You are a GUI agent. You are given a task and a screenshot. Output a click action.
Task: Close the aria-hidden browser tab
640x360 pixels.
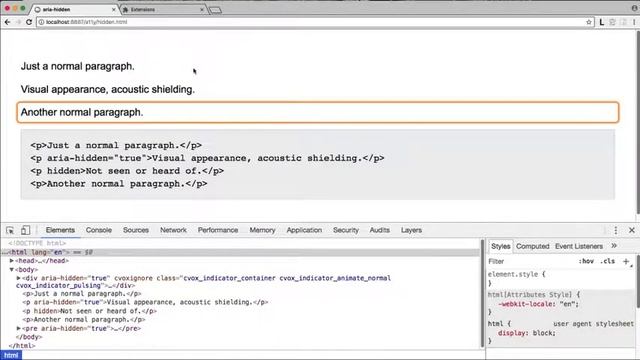point(113,9)
